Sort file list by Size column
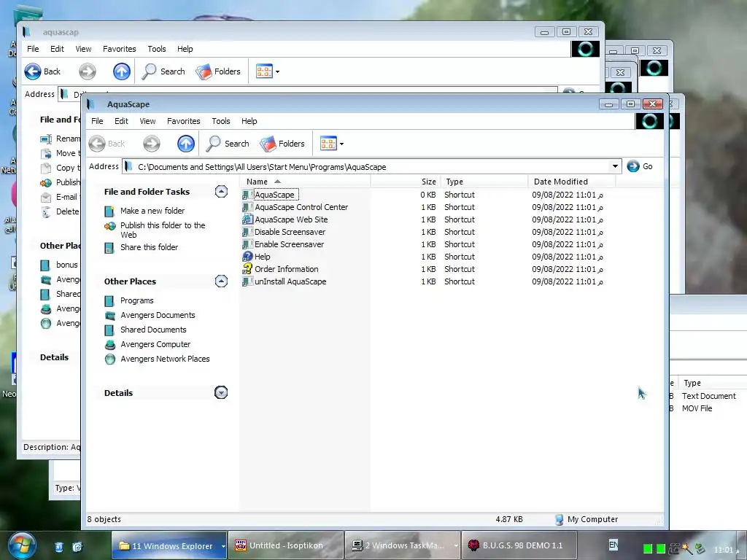The height and width of the screenshot is (560, 747). point(405,182)
